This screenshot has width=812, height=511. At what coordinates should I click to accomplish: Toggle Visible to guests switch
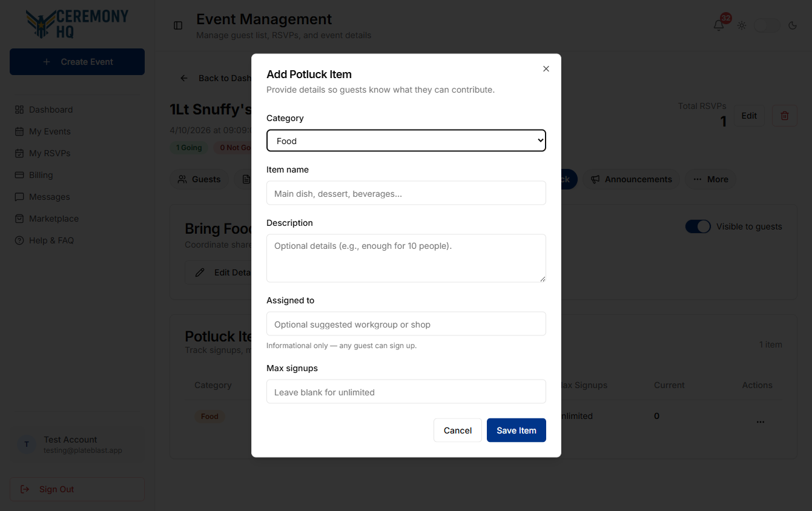tap(698, 226)
